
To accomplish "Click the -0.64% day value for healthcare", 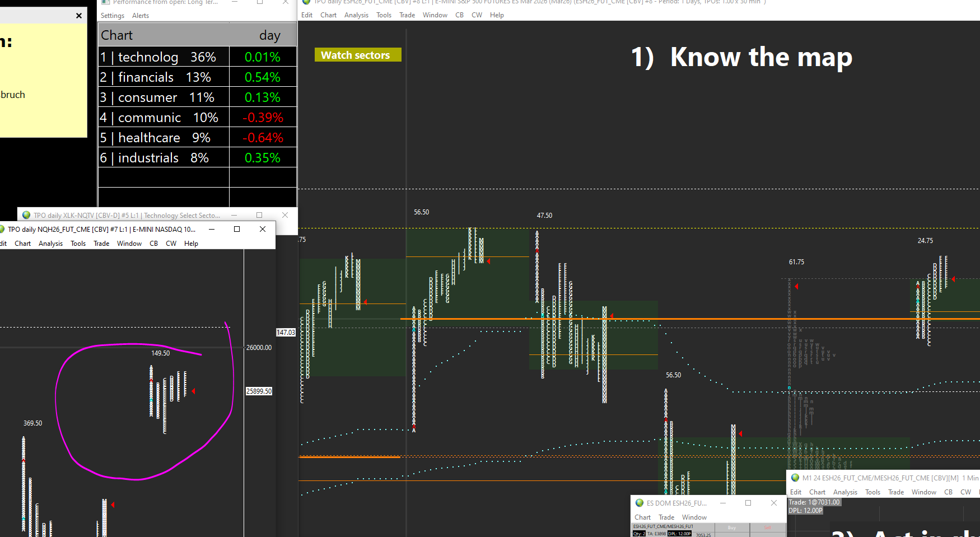I will coord(263,138).
